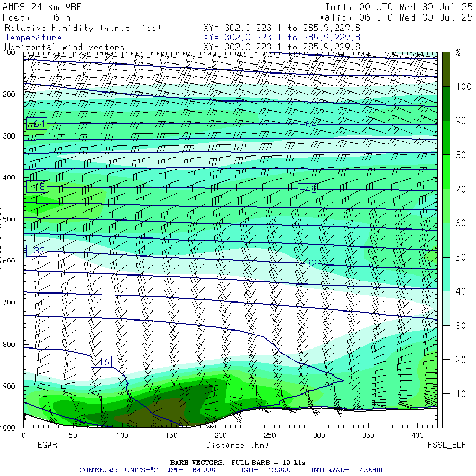Click the distance axis label "50"
Viewport: 476px width, 476px height.
pyautogui.click(x=73, y=435)
